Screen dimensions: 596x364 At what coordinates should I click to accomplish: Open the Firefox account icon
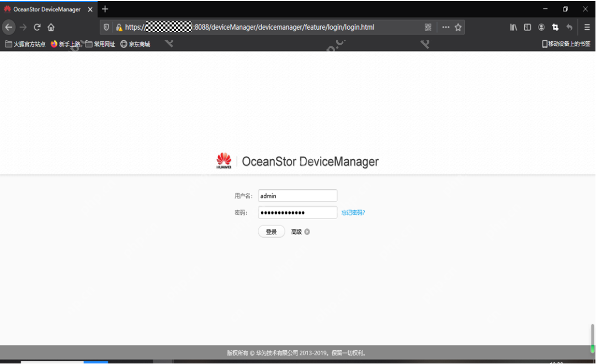(541, 27)
